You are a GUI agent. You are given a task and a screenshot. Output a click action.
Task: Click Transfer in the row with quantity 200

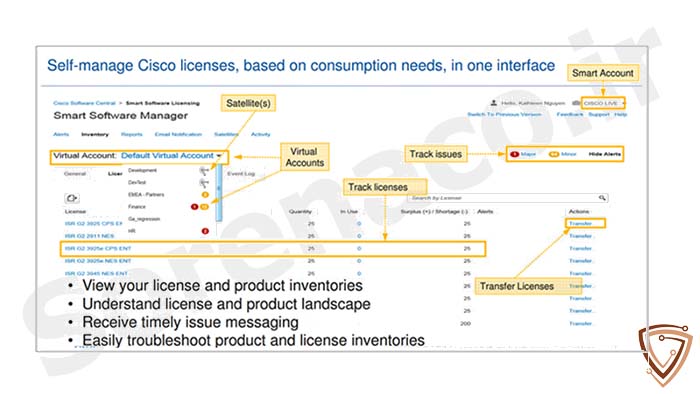[580, 323]
